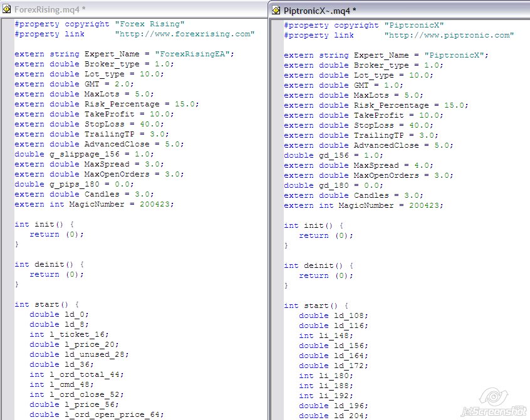Click li_148 declaration in PiptronicX

coord(326,336)
